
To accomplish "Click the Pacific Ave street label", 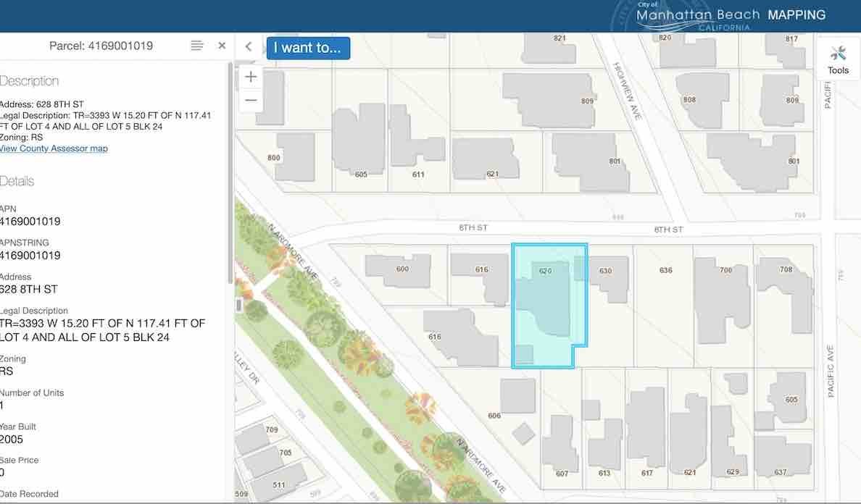I will coord(831,371).
